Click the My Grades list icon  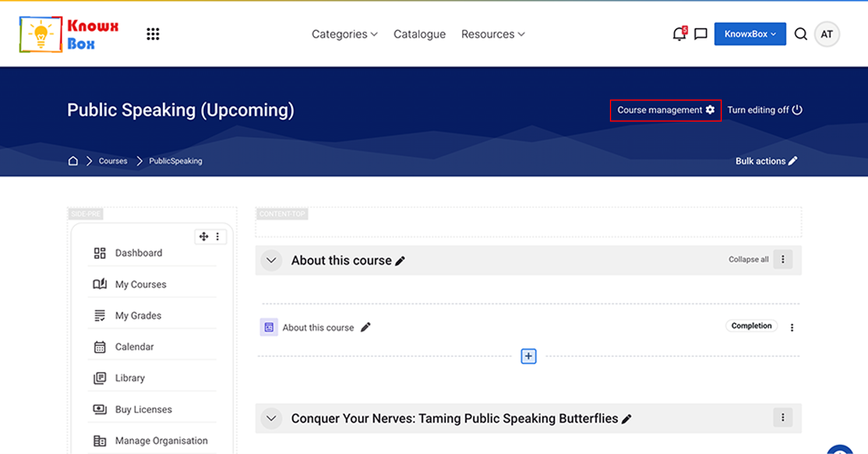click(x=100, y=315)
